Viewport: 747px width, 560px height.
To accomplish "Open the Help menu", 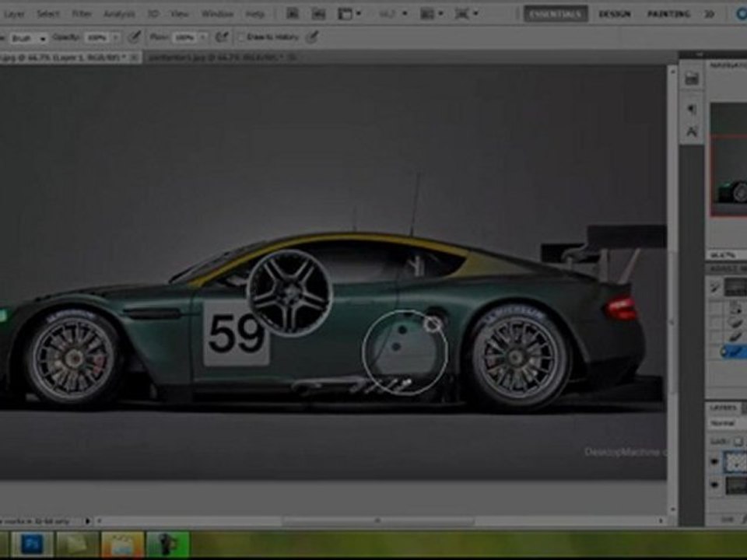I will tap(255, 14).
